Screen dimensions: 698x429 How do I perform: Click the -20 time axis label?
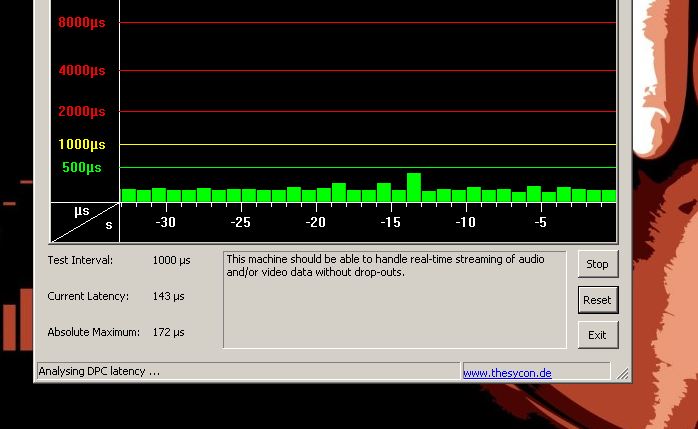pos(316,222)
